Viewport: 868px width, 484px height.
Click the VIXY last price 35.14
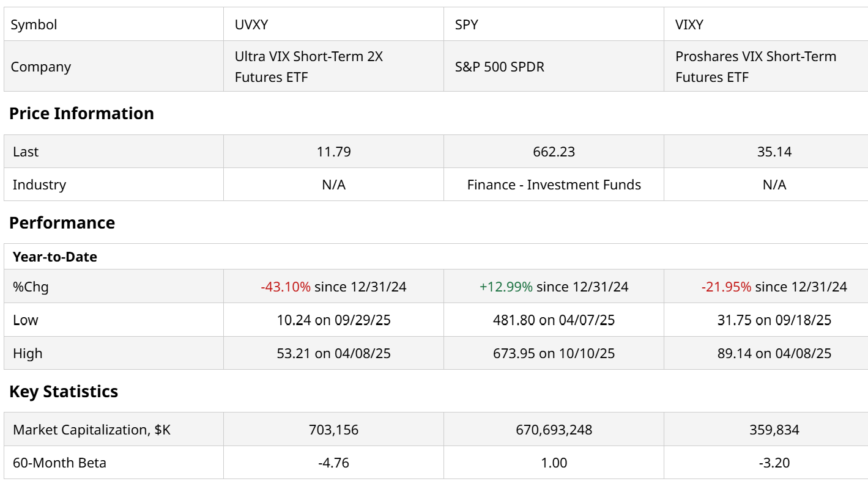(774, 152)
